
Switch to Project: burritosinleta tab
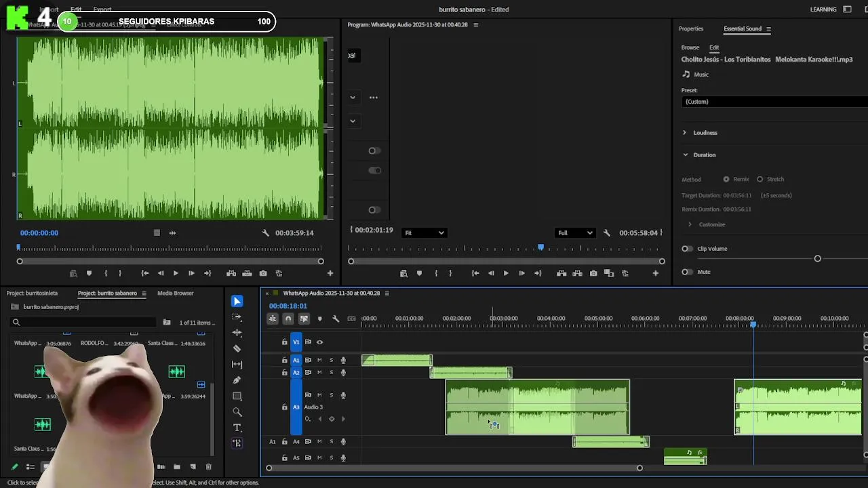point(32,293)
